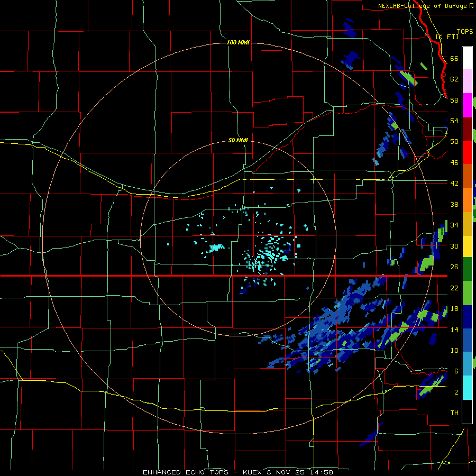
Task: Click the TOPS legend title
Action: (465, 31)
